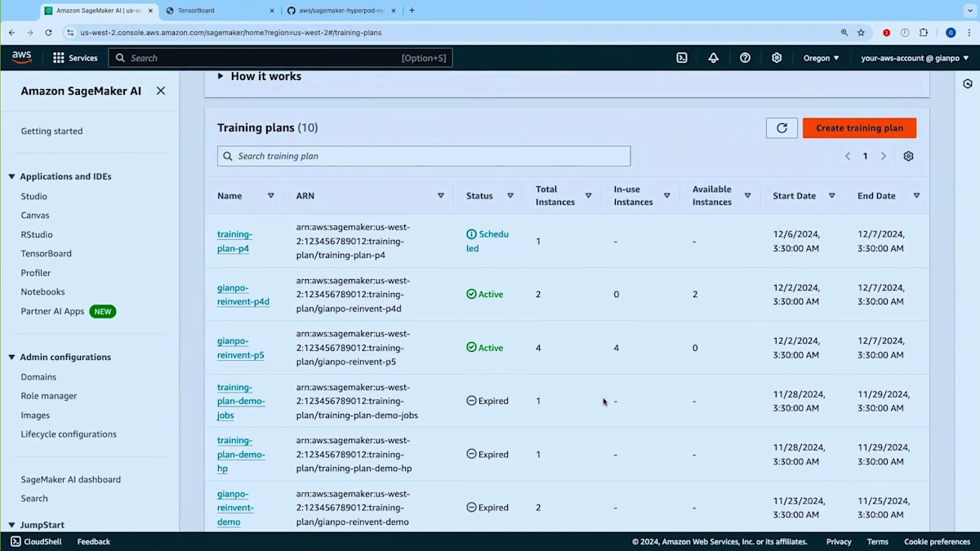This screenshot has height=551, width=980.
Task: Click the Search training plan field
Action: click(424, 156)
